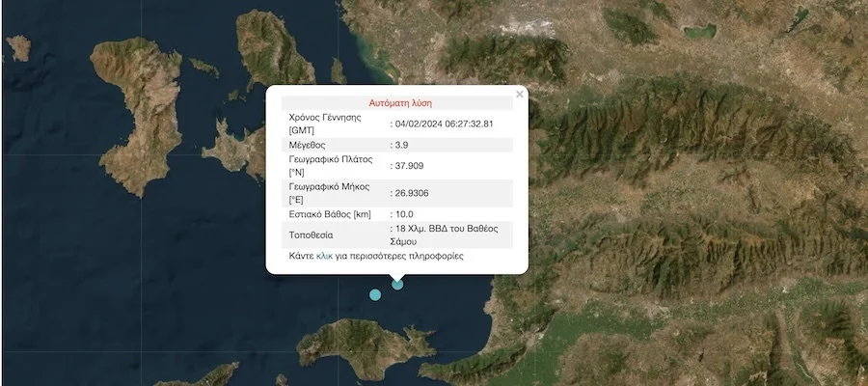Select the left earthquake marker north of Samos

[375, 293]
